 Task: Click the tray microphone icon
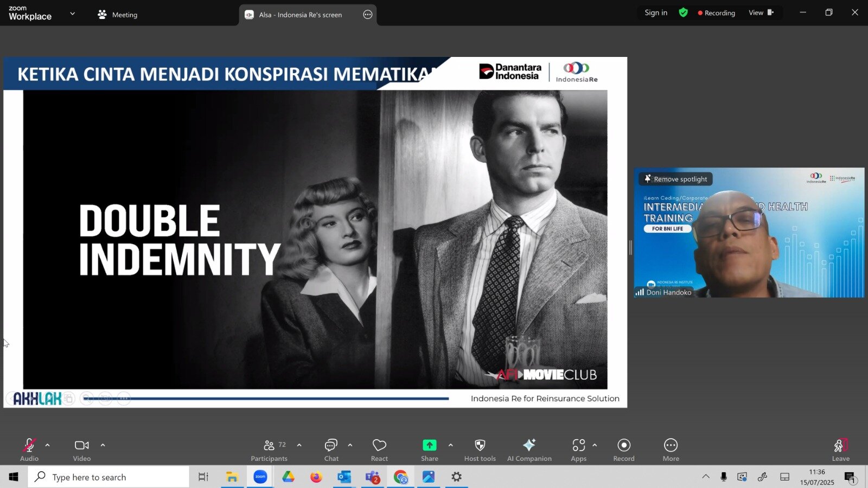[724, 477]
